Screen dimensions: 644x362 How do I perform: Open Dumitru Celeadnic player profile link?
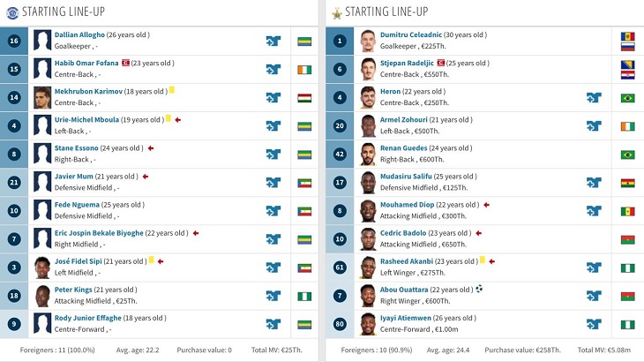pos(411,35)
